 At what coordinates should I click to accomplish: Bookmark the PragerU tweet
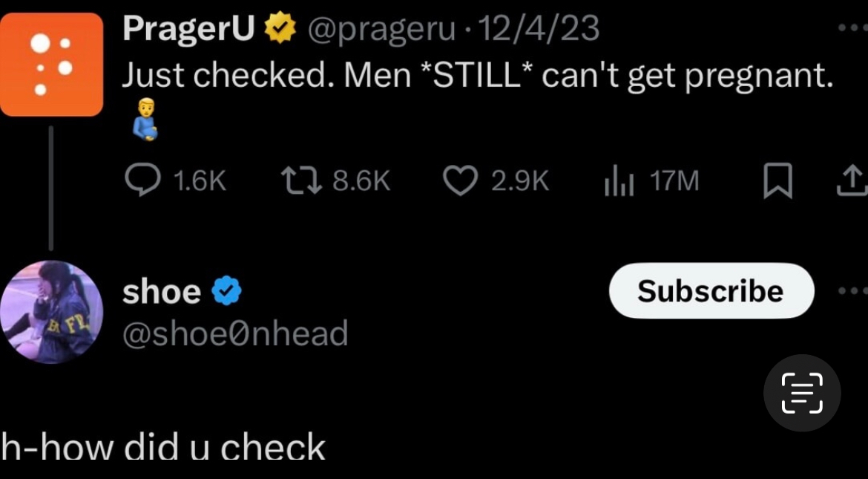(x=777, y=181)
